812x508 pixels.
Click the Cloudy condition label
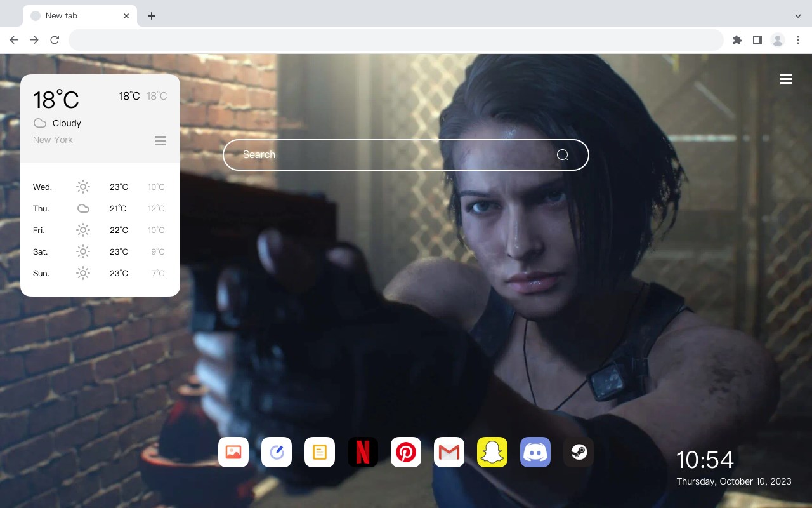(x=67, y=123)
